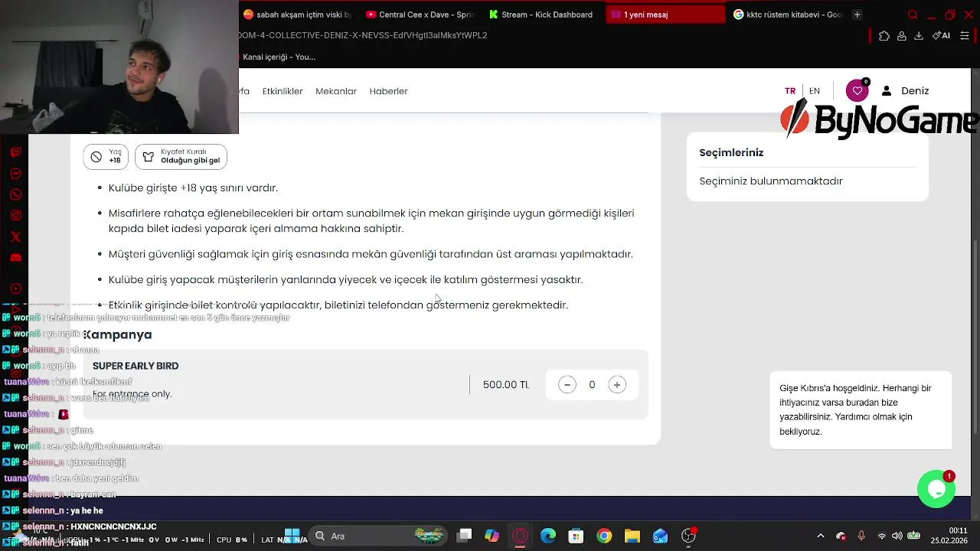The image size is (980, 551).
Task: Click 'Kulübe girişte +18 yaş sınırı vardır' rule
Action: click(x=193, y=187)
